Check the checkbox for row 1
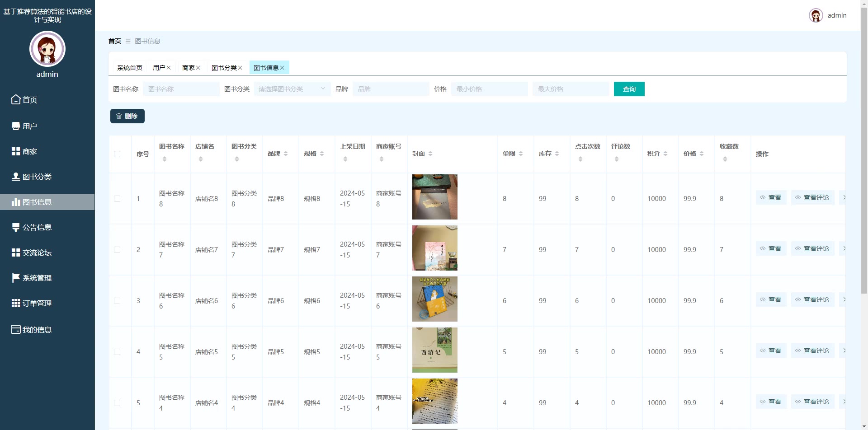The height and width of the screenshot is (430, 868). [117, 199]
